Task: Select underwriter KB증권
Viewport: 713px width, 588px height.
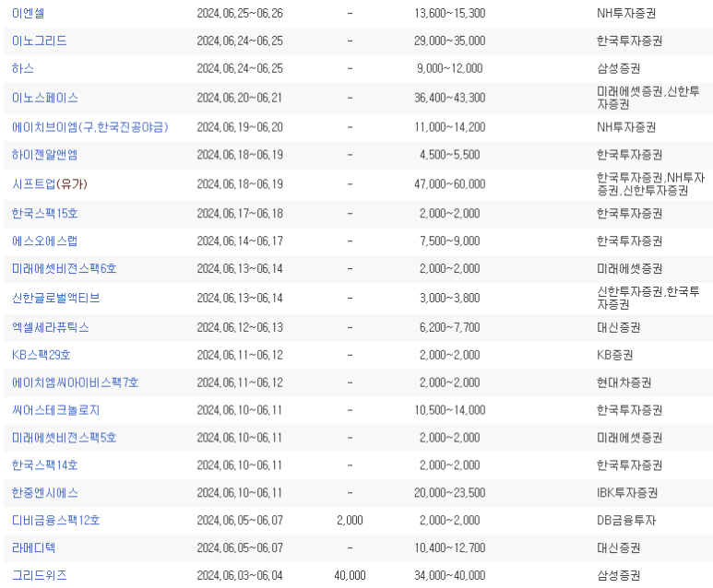Action: coord(615,355)
